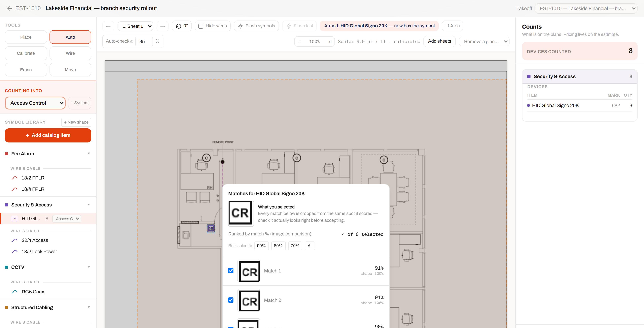Click the Flash last button

299,26
